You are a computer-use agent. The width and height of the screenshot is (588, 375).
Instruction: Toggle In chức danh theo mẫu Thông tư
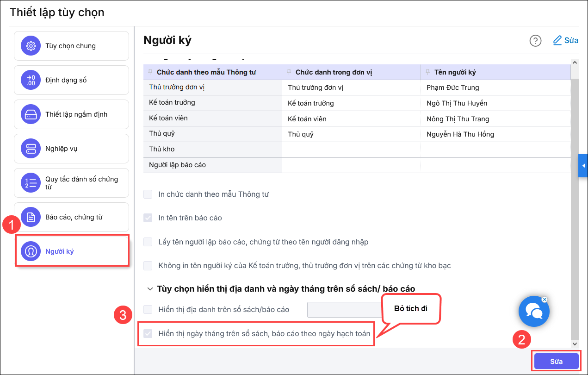148,194
